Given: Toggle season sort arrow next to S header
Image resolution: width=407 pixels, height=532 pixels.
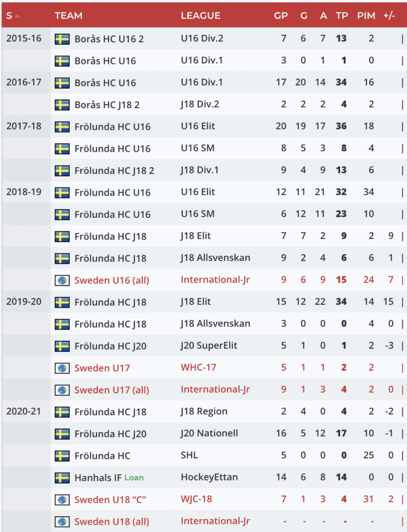Looking at the screenshot, I should click(18, 16).
